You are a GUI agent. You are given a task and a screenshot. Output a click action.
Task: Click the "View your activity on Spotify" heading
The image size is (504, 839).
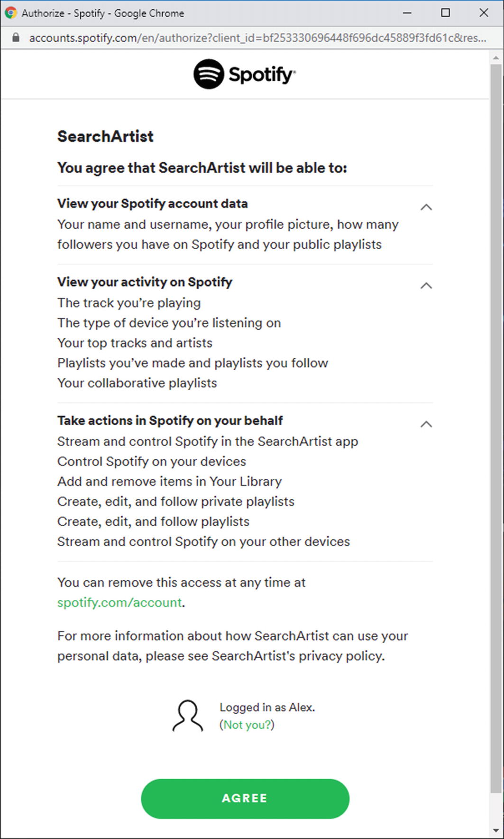[145, 282]
